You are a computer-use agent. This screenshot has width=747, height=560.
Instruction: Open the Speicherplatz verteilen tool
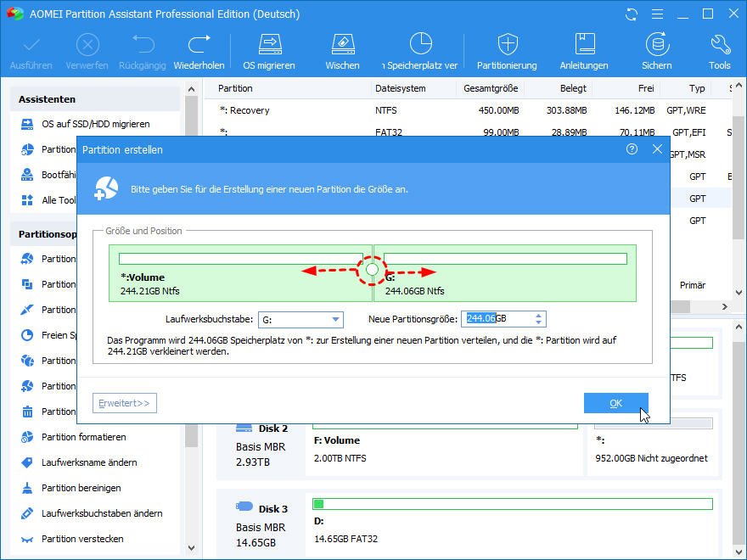[x=419, y=52]
